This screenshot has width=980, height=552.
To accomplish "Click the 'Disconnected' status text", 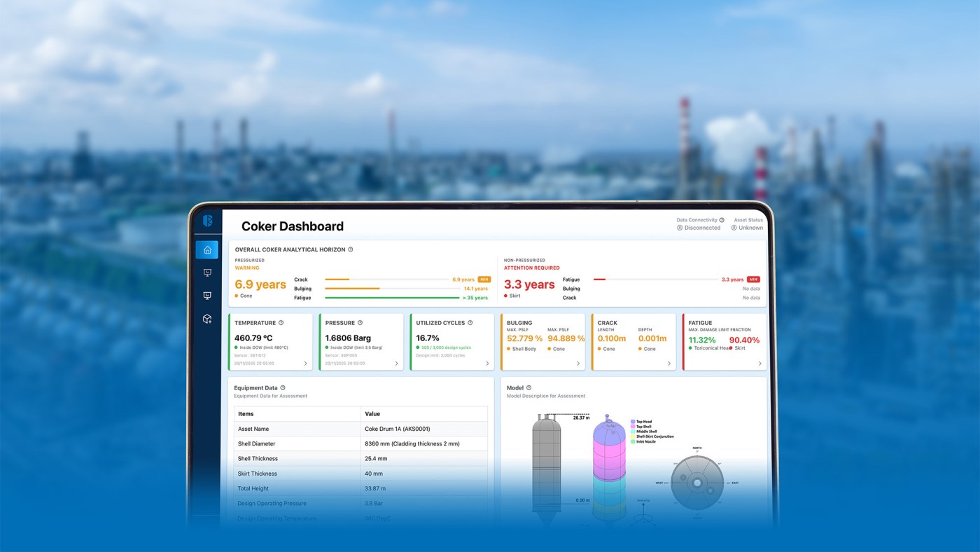I will pyautogui.click(x=702, y=228).
